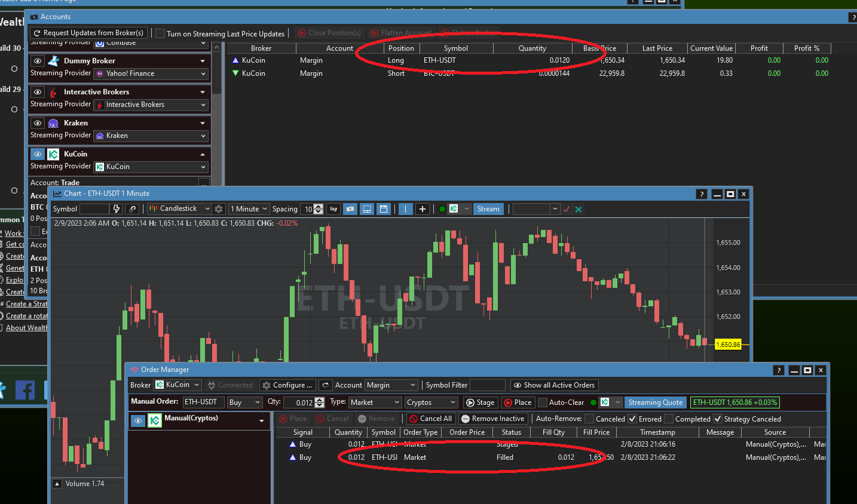Click the refresh icon next to Configure
This screenshot has width=857, height=504.
tap(325, 385)
